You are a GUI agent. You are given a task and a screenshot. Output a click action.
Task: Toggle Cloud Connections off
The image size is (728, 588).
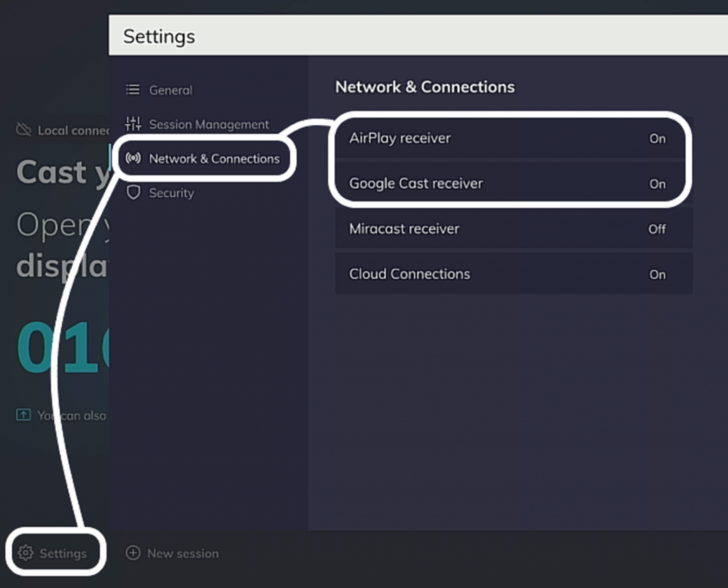click(657, 274)
